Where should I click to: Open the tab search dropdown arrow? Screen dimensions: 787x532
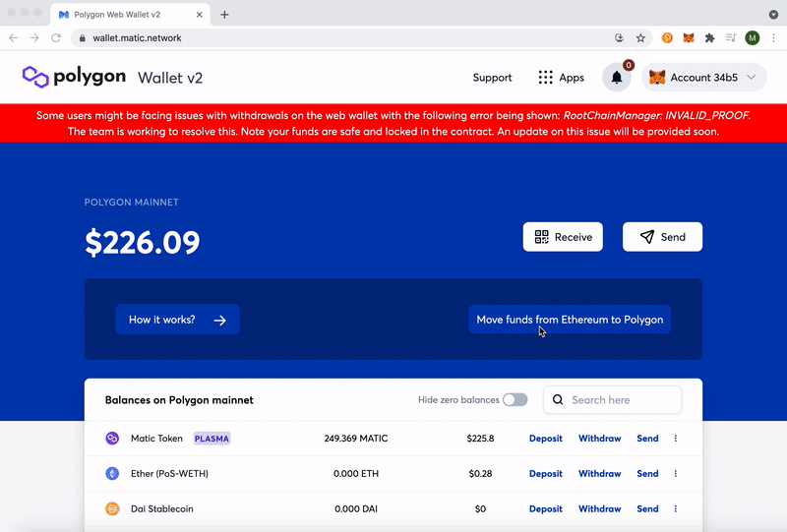773,15
